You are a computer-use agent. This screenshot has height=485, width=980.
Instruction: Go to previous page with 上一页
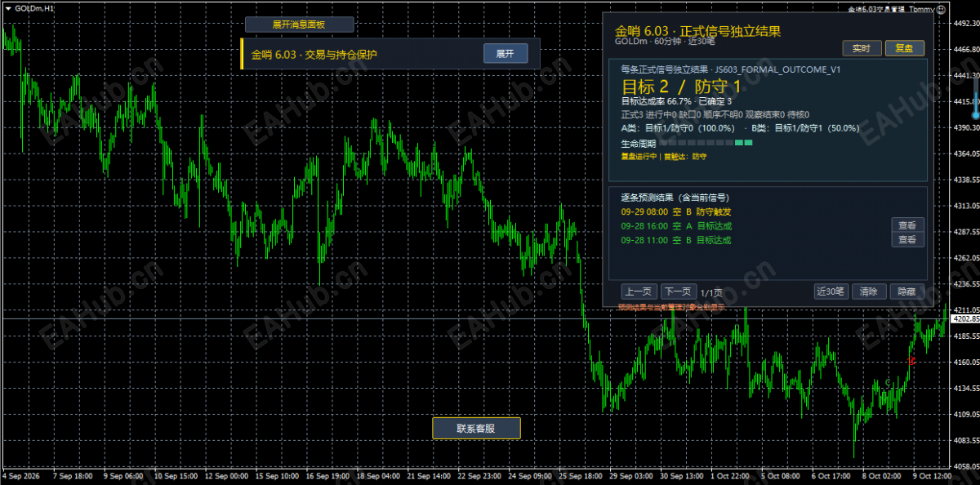tap(639, 291)
